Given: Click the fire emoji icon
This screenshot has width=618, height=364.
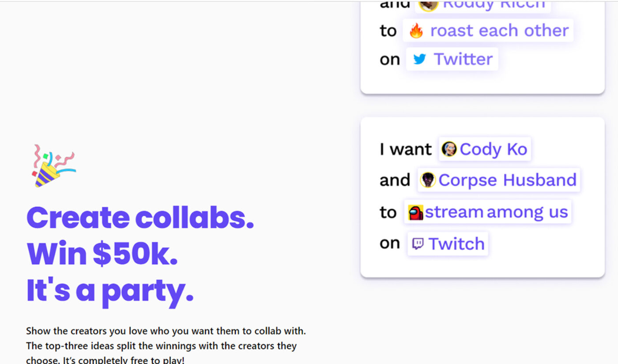Looking at the screenshot, I should pos(416,31).
